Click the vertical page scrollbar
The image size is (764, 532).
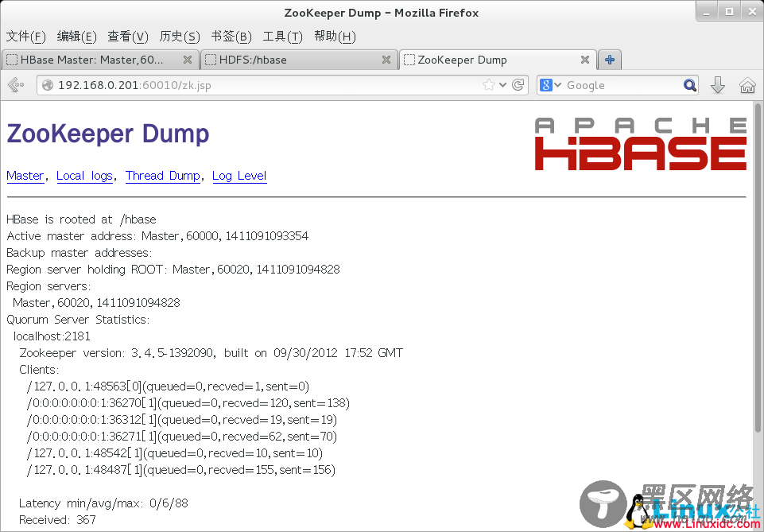758,267
